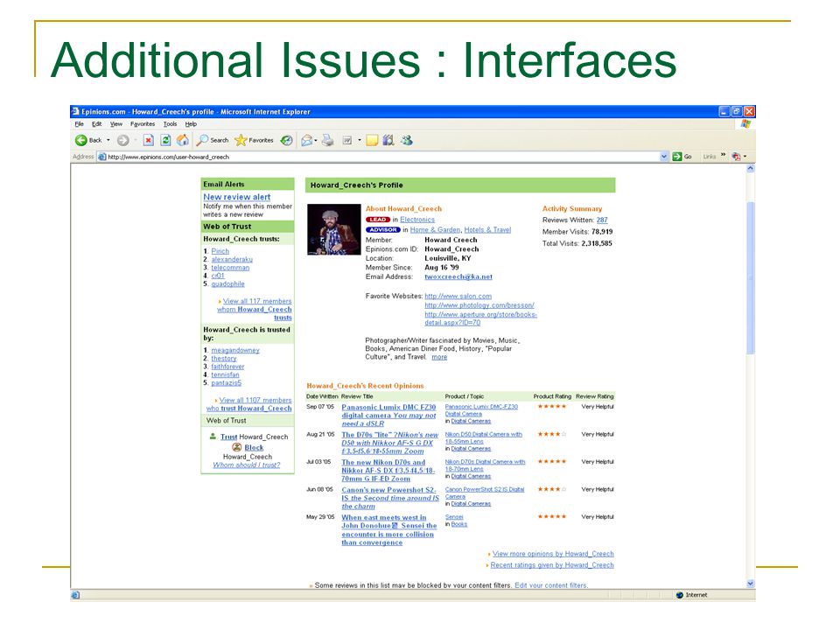840x630 pixels.
Task: Open the Edit dropdown arrow in toolbar
Action: pos(360,140)
